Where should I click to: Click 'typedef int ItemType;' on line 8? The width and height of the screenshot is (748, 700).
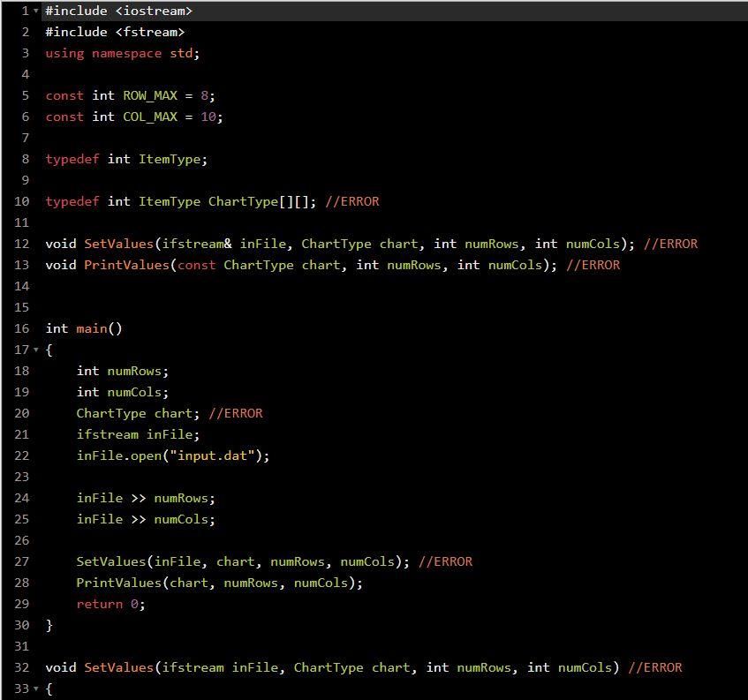126,159
